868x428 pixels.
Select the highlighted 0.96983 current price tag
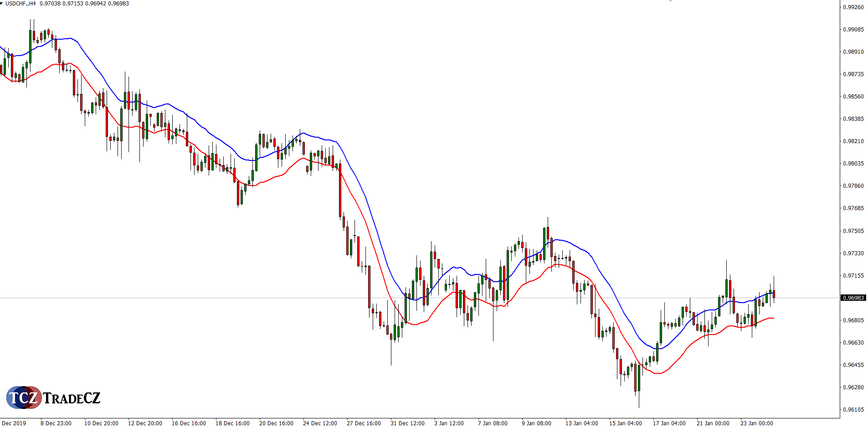click(853, 298)
